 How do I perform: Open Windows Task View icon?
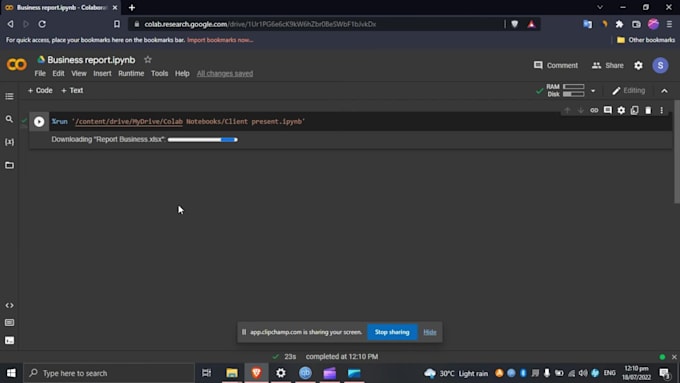pyautogui.click(x=207, y=373)
